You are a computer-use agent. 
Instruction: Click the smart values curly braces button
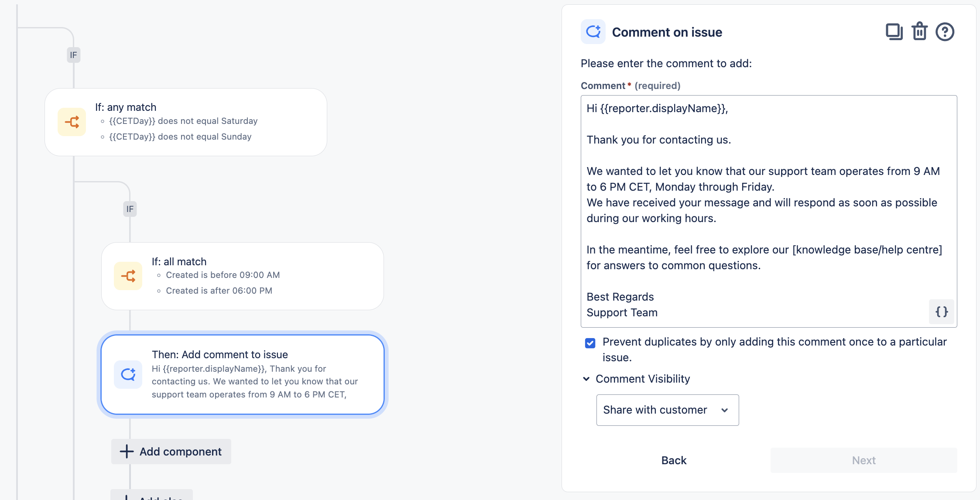pyautogui.click(x=942, y=312)
